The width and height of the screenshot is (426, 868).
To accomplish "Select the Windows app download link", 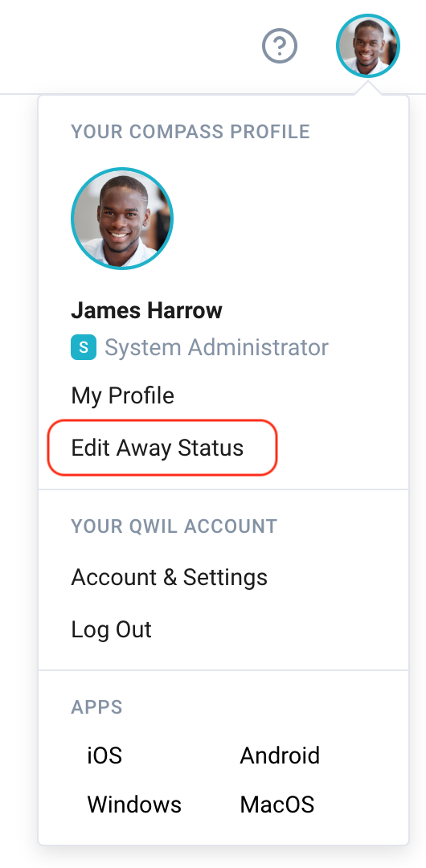I will click(134, 805).
